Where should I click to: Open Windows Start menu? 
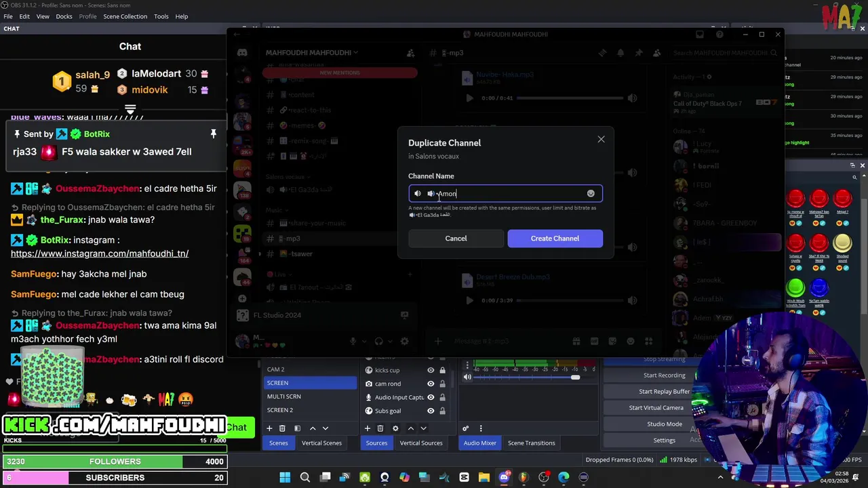285,477
